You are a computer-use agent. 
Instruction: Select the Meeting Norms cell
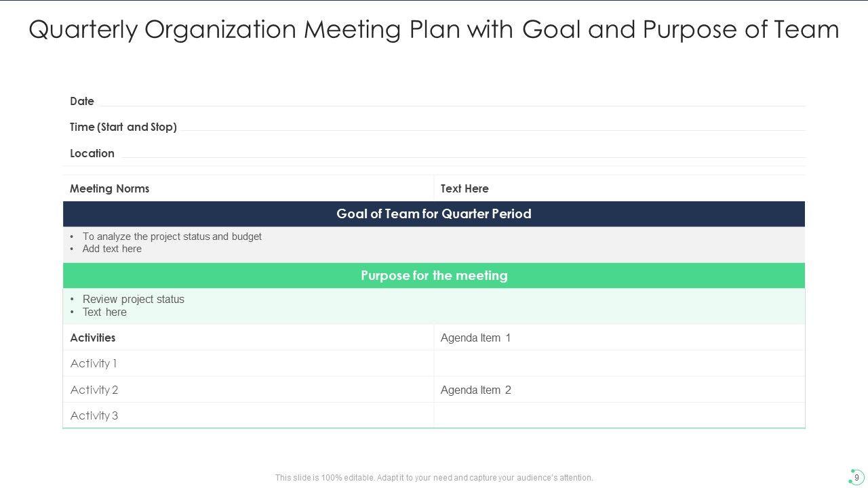pyautogui.click(x=248, y=188)
